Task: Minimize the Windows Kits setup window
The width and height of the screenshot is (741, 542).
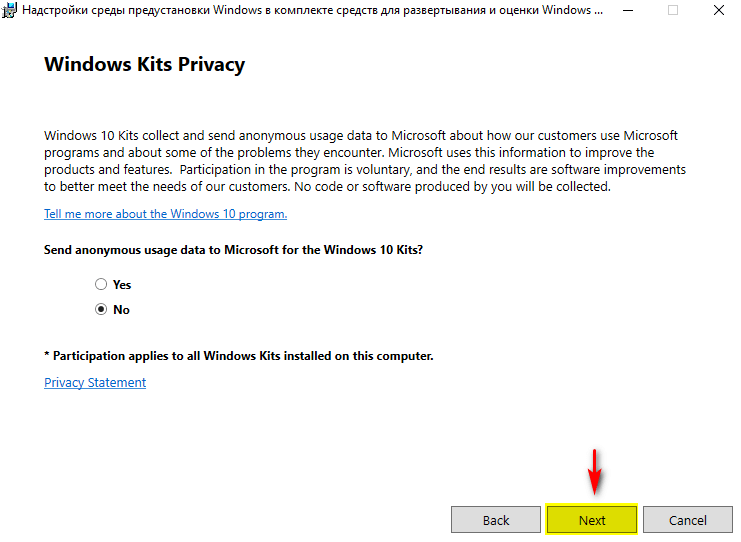Action: 627,11
